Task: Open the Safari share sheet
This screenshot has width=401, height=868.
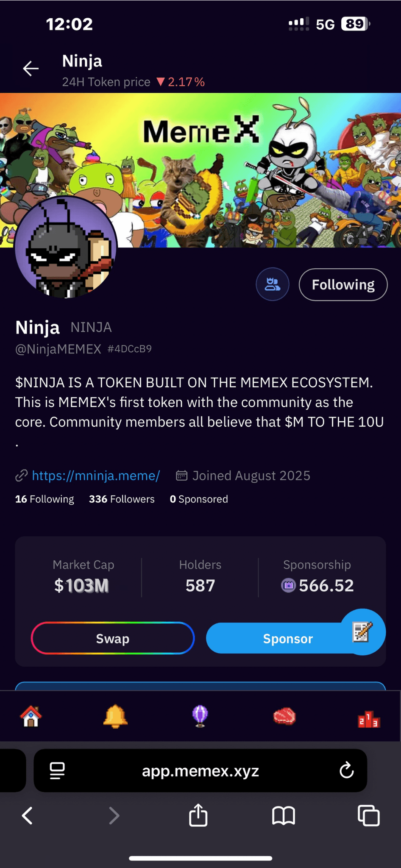Action: click(198, 816)
